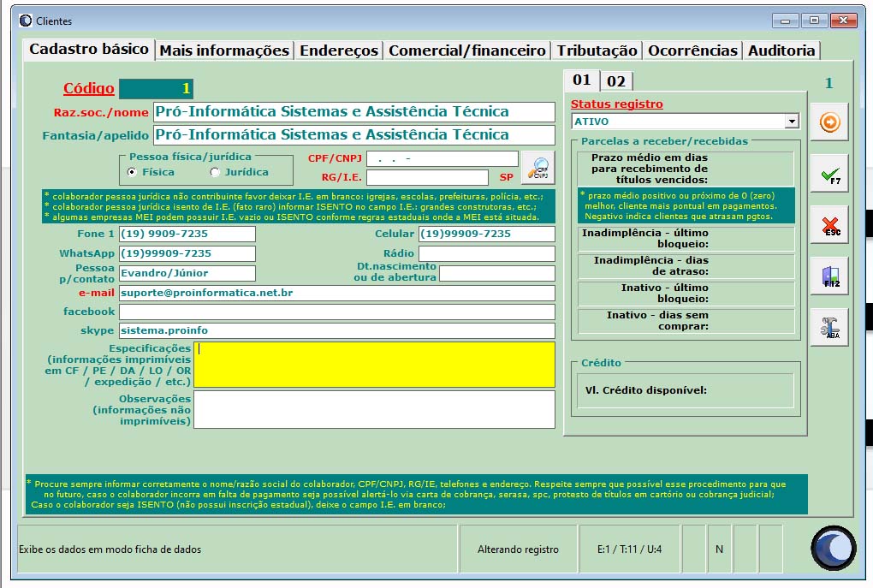Click the yellow Especificações text area
Viewport: 873px width, 588px height.
click(374, 365)
